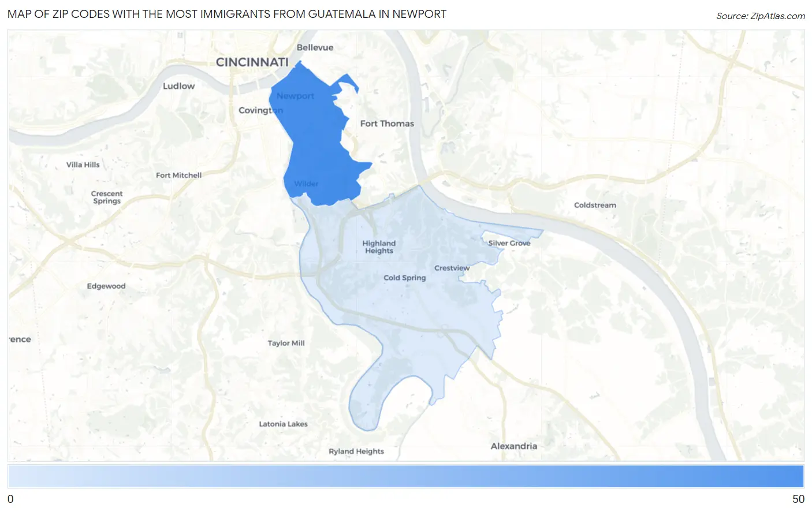Click the 'Covington' map label
Screen dimensions: 812x511
pos(260,110)
